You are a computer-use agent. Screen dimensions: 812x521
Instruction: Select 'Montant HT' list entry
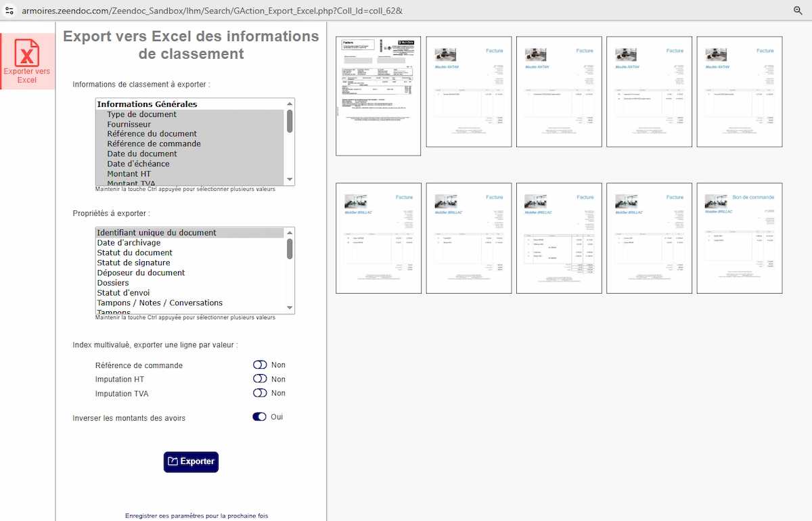click(x=191, y=174)
